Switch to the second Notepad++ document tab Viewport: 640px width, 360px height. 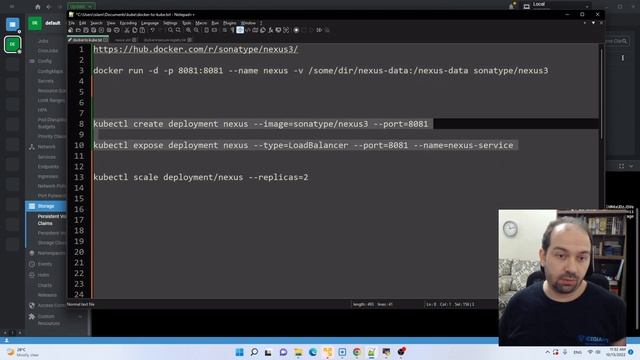125,40
